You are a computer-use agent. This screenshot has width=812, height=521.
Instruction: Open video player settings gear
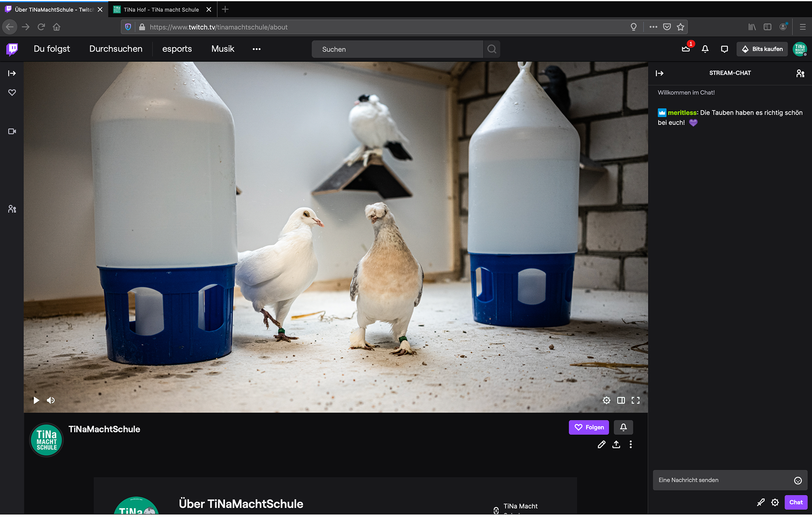point(606,400)
